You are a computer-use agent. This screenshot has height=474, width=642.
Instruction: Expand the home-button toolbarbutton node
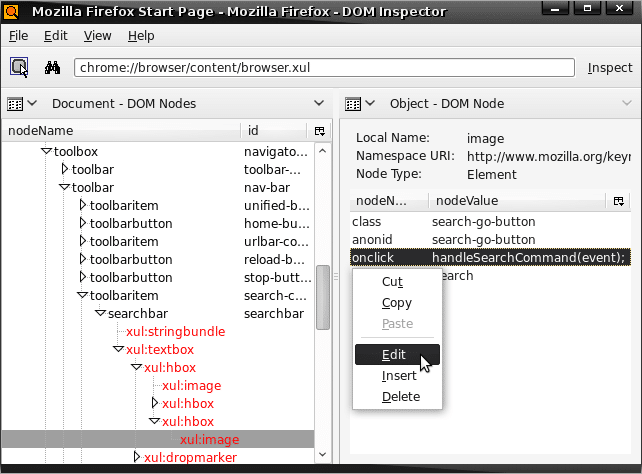click(x=82, y=223)
